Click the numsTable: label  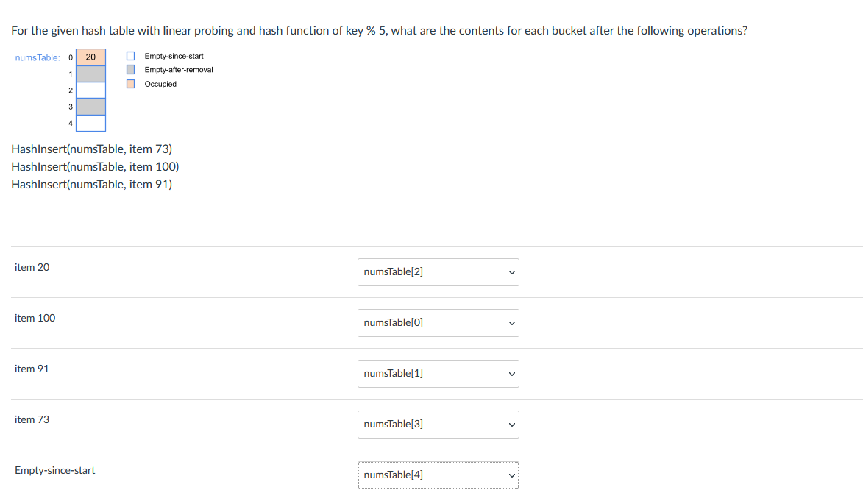pos(38,58)
